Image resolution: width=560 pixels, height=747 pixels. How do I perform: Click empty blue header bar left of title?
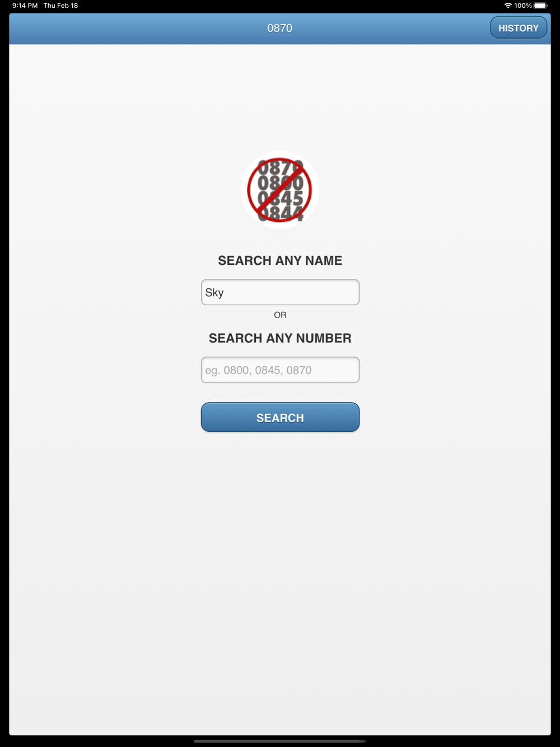click(x=134, y=28)
